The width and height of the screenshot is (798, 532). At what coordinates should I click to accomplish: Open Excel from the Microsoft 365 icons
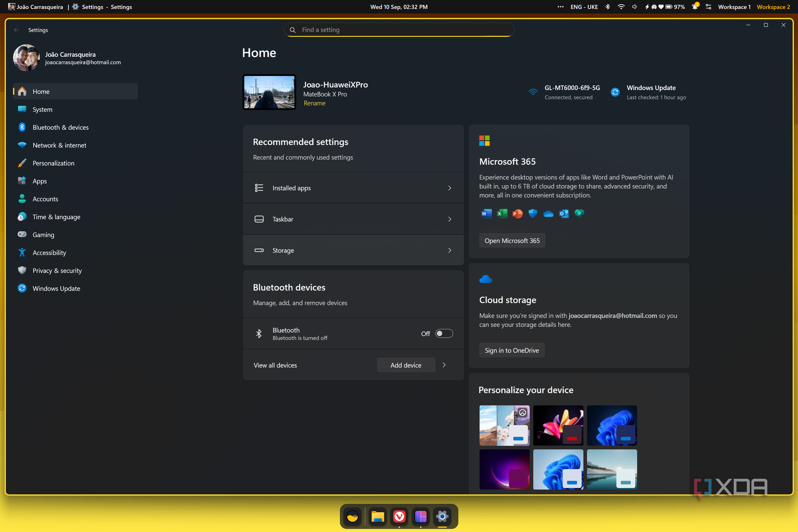tap(502, 213)
